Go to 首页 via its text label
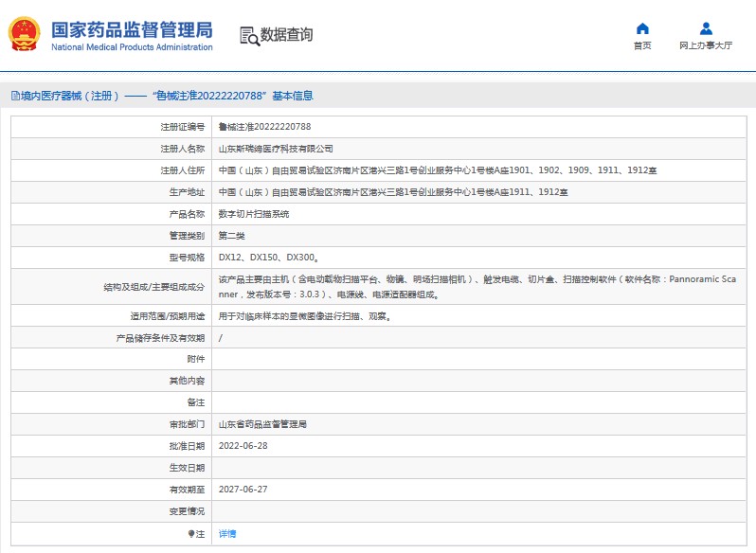This screenshot has height=553, width=756. click(x=642, y=45)
